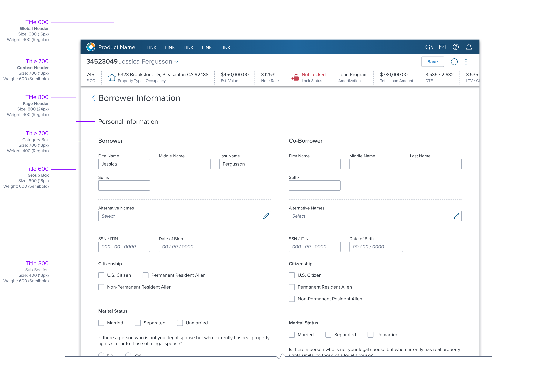Expand the Jessica Fergusson borrower dropdown
The height and width of the screenshot is (392, 560).
176,62
